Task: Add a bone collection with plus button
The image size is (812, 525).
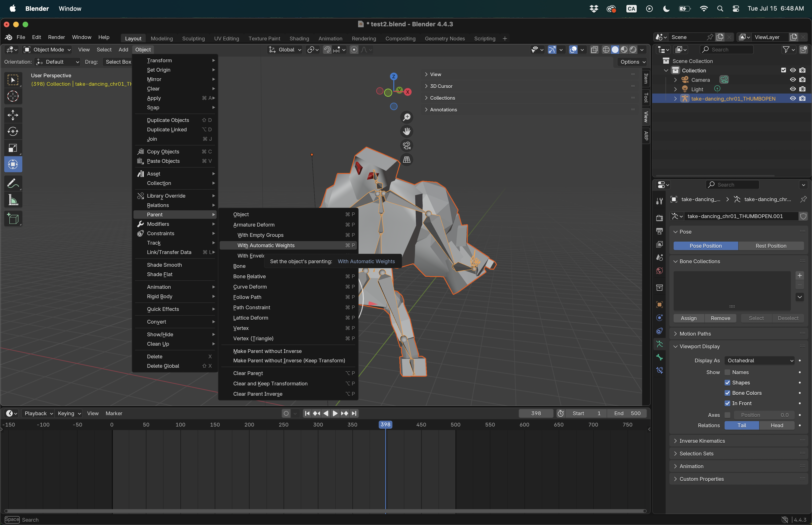Action: (x=799, y=275)
